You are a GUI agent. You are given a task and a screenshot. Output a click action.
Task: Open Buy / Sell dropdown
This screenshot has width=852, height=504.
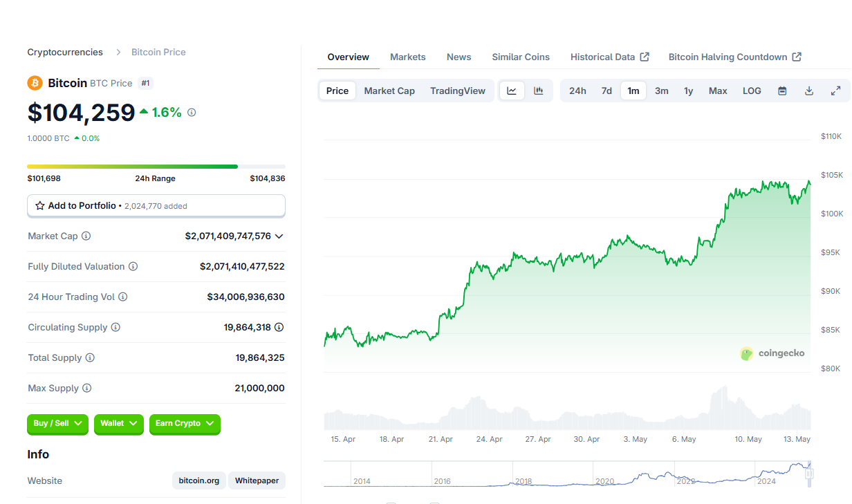click(58, 424)
